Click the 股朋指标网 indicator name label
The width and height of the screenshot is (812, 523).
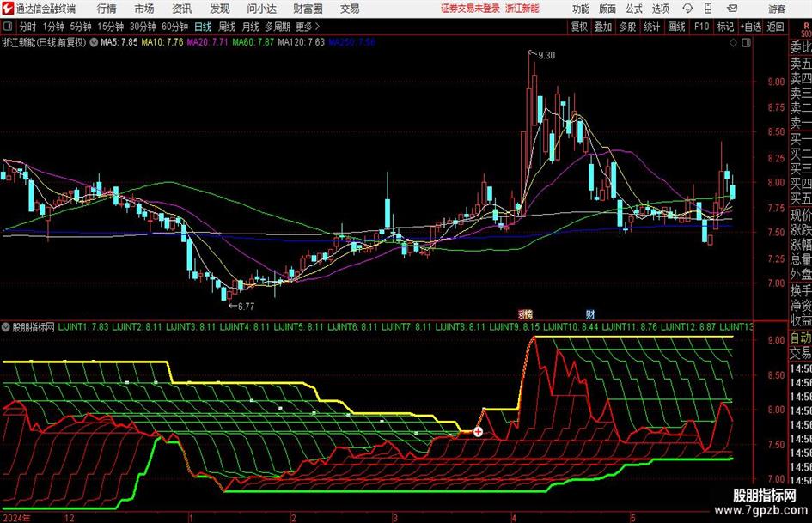pos(34,327)
